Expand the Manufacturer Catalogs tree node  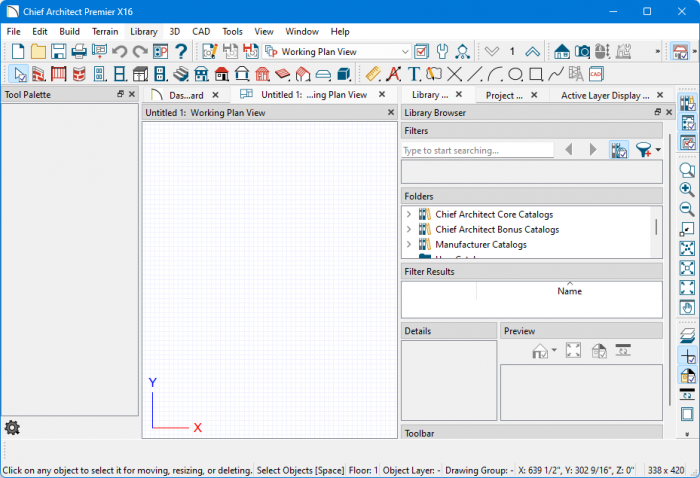point(408,244)
